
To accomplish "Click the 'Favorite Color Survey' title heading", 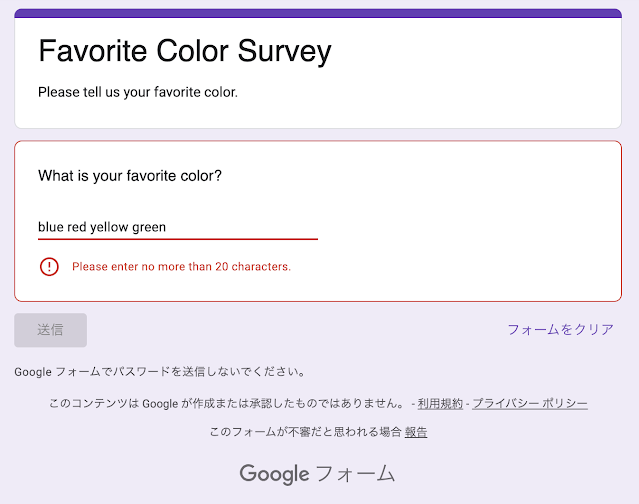I will pos(184,51).
